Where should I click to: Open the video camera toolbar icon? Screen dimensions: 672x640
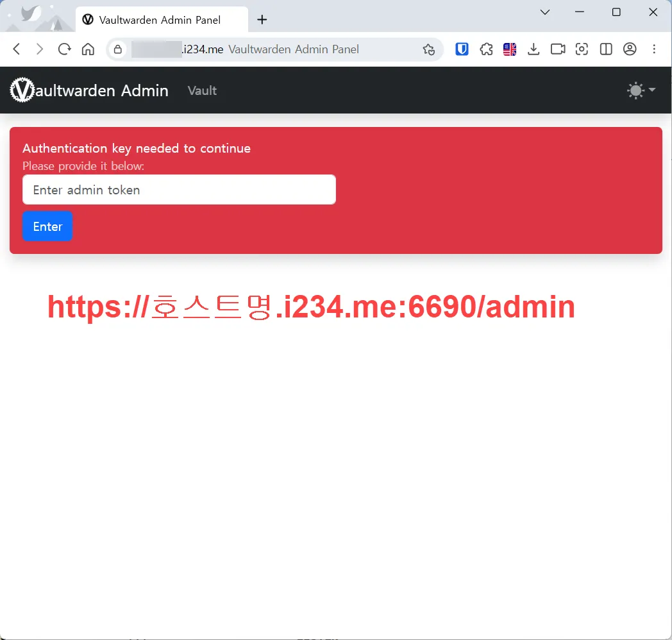tap(558, 49)
